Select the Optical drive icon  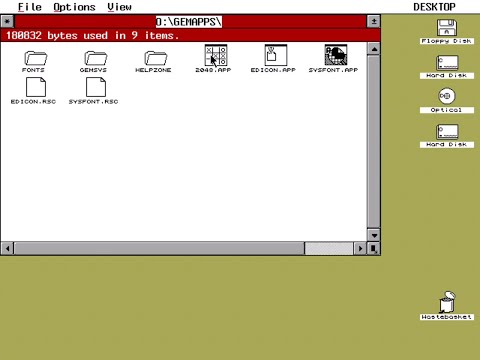(447, 101)
